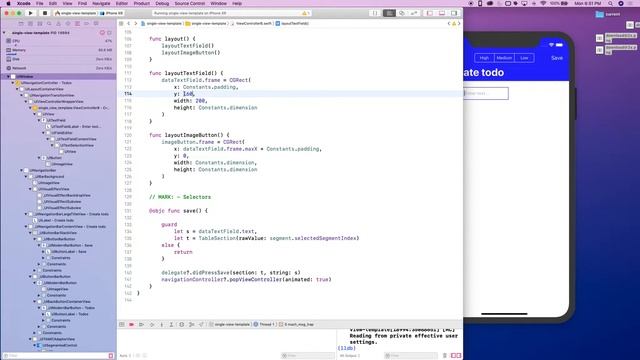
Task: Open the Edit menu
Action: pyautogui.click(x=53, y=3)
